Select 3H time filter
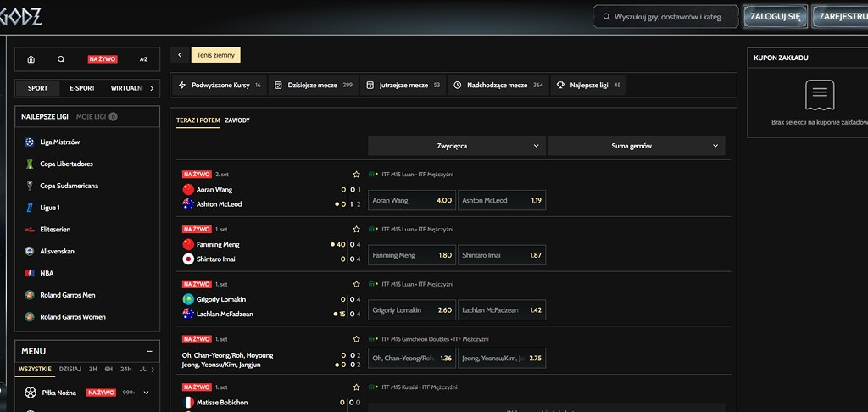 (93, 370)
